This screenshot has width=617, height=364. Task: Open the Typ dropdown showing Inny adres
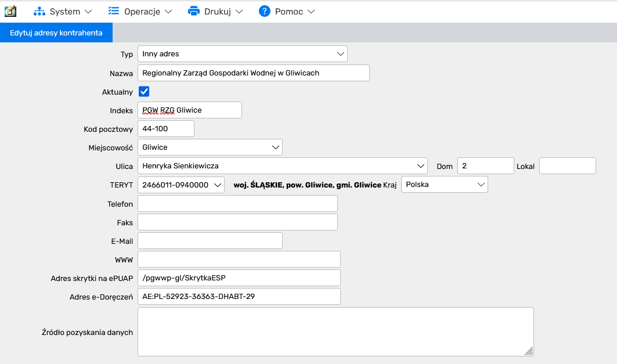click(243, 54)
